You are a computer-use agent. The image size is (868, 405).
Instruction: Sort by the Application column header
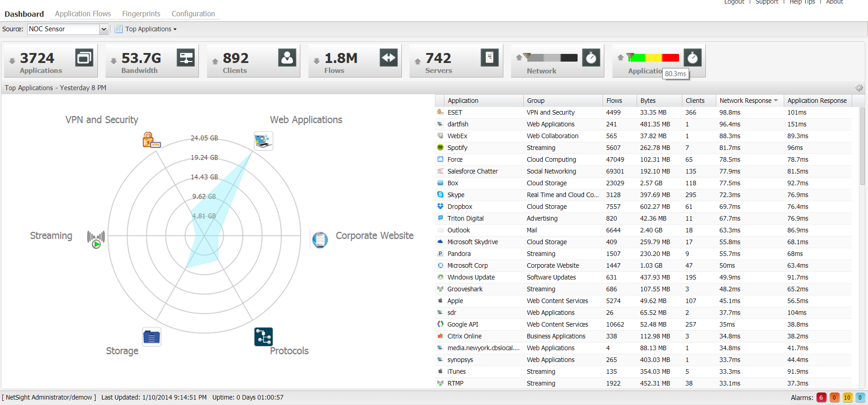tap(483, 101)
